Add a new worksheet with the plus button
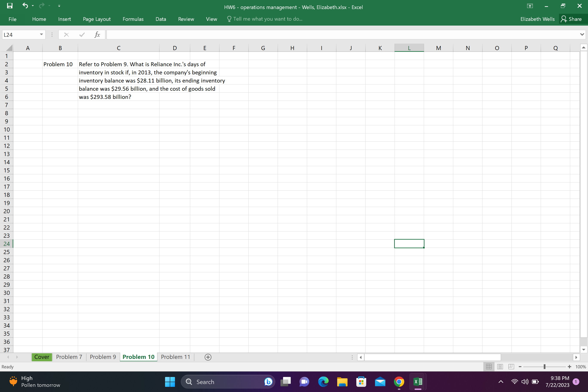The height and width of the screenshot is (392, 588). point(208,357)
